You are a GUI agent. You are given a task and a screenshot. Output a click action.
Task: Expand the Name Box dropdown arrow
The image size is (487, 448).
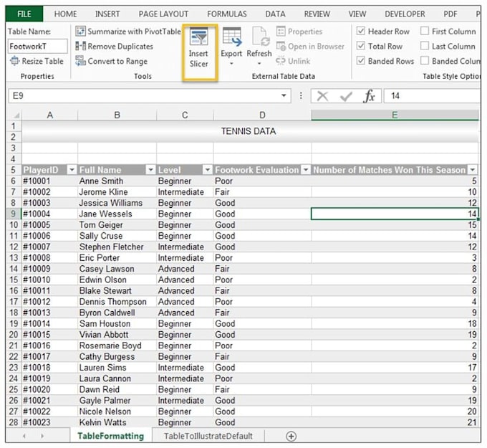click(x=284, y=96)
